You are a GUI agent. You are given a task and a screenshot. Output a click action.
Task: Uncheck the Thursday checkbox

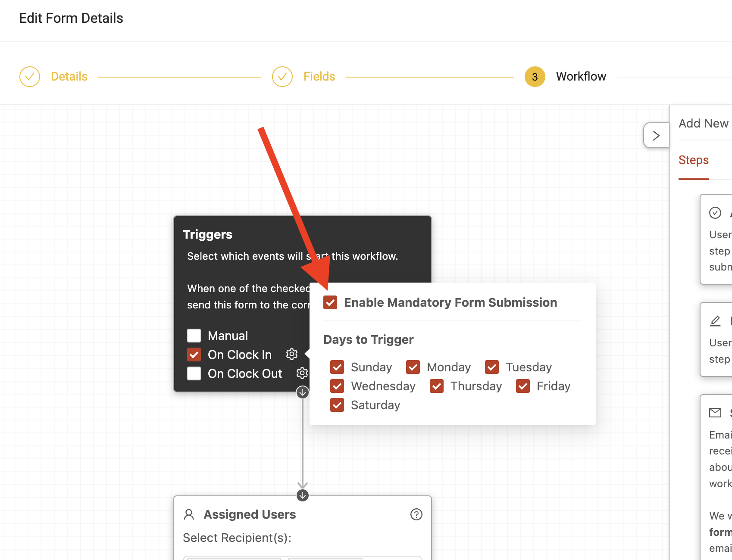pos(437,386)
